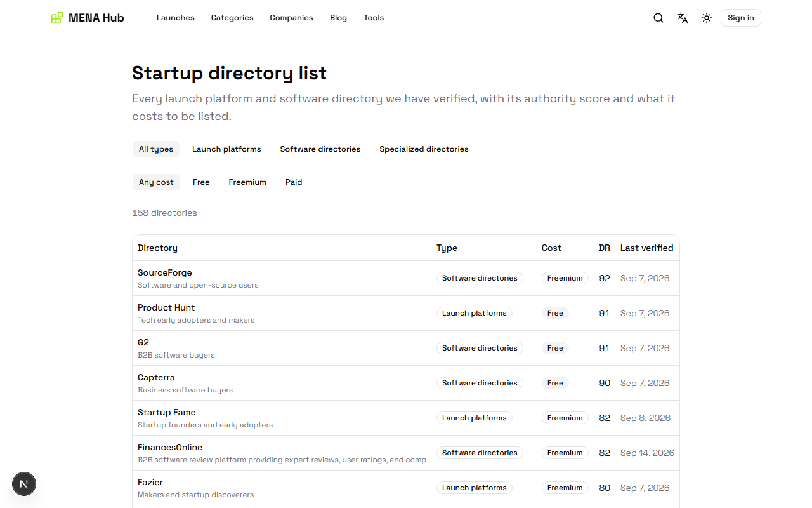This screenshot has width=812, height=508.
Task: Click Software directories badge in SourceForge row
Action: tap(480, 278)
